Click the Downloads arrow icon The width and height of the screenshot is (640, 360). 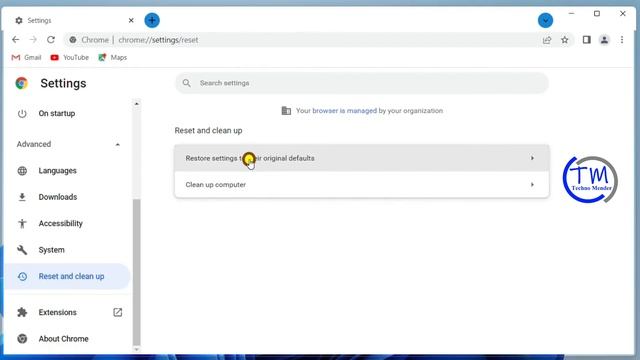pyautogui.click(x=22, y=197)
